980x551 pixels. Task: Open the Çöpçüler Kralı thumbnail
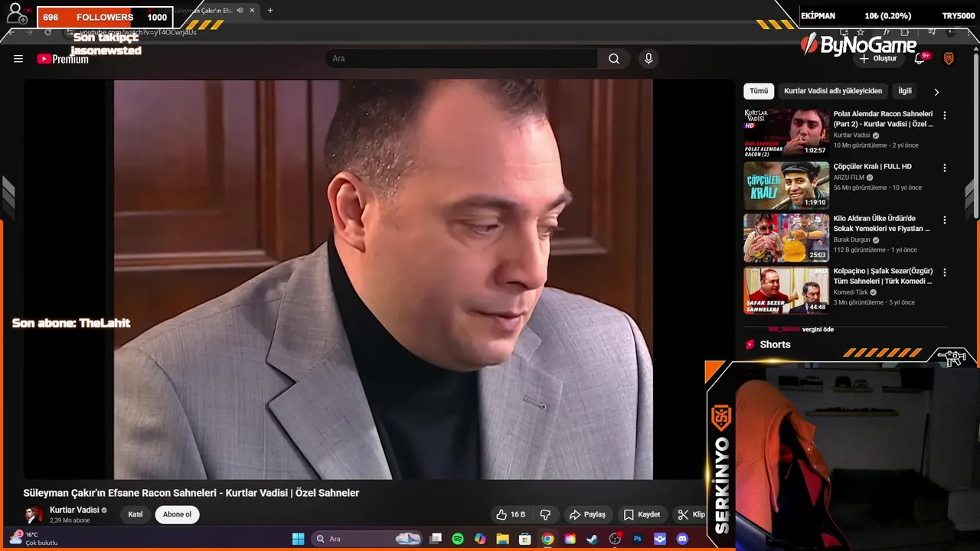[x=786, y=185]
